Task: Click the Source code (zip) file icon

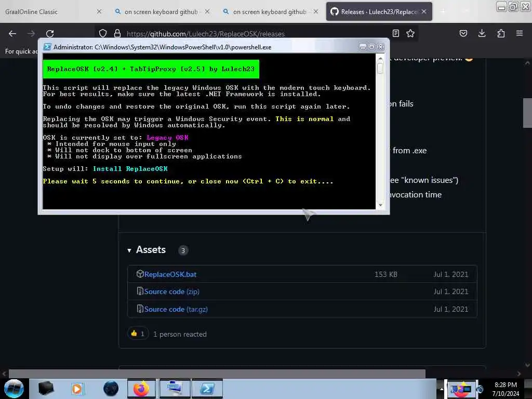Action: click(x=140, y=291)
